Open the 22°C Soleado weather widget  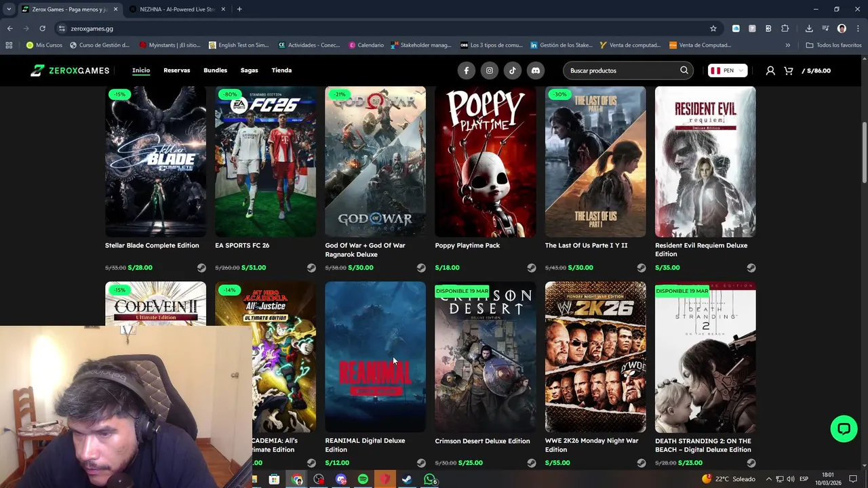728,479
